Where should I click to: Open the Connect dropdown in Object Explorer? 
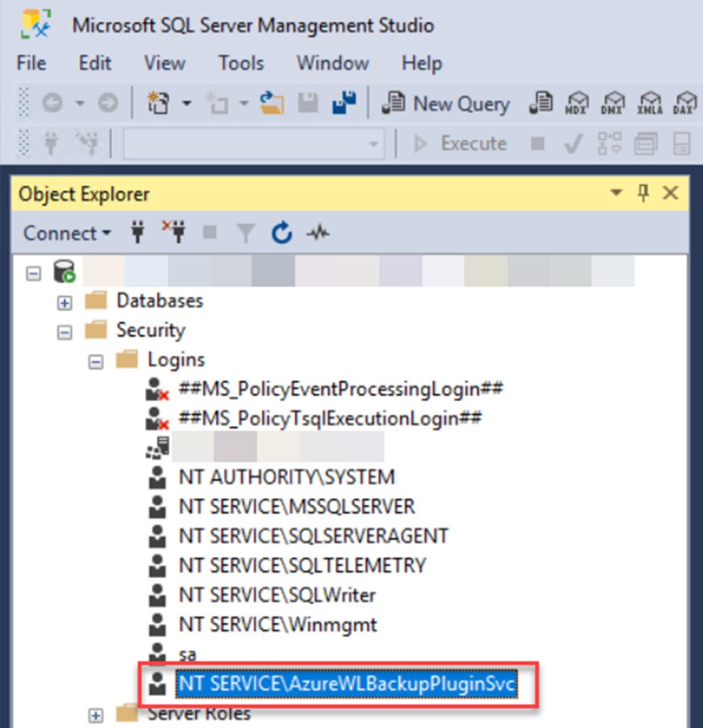67,233
